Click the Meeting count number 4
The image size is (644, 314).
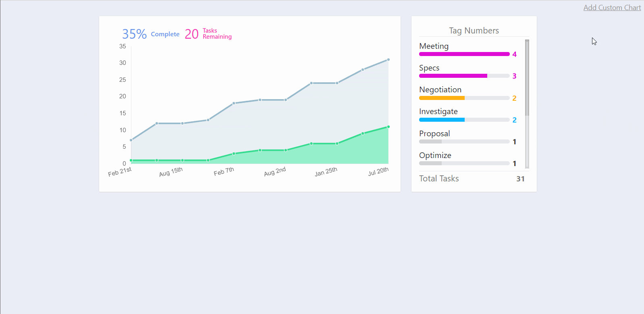coord(514,54)
